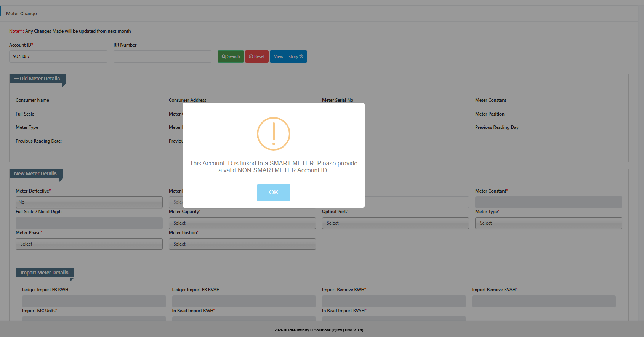Click the Ledger Import FR KVAH field
The image size is (644, 337).
click(244, 301)
